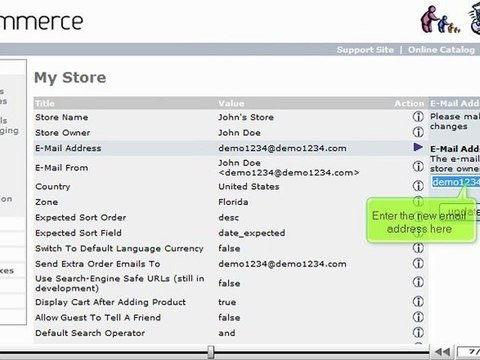
Task: Click the Value column header
Action: point(231,103)
